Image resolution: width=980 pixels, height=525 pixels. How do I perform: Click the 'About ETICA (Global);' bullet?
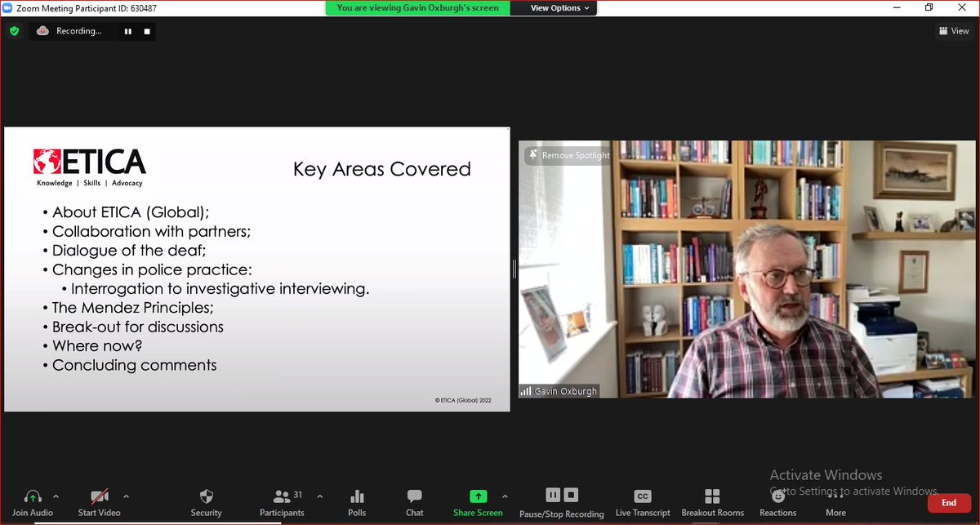coord(131,212)
